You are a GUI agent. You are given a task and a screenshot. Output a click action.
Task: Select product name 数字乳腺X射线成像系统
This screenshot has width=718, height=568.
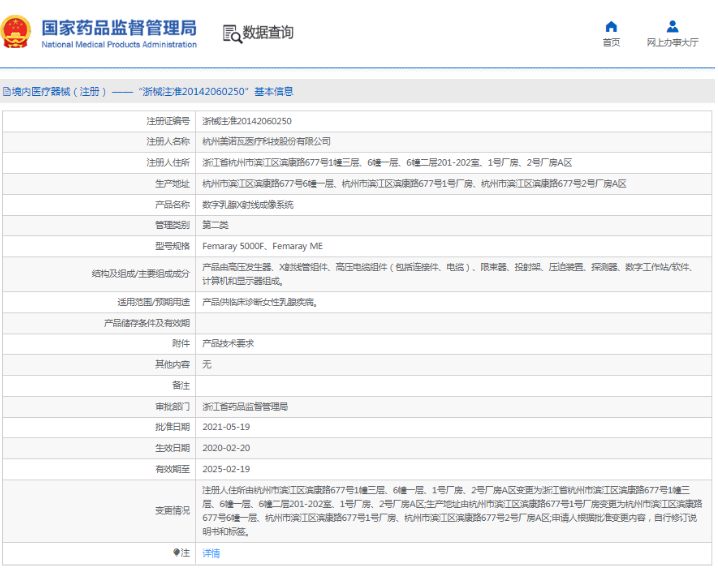[248, 205]
